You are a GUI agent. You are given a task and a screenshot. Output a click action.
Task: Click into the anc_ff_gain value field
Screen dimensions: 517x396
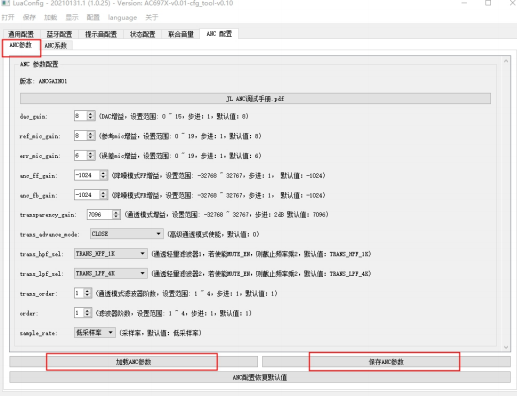(x=87, y=175)
